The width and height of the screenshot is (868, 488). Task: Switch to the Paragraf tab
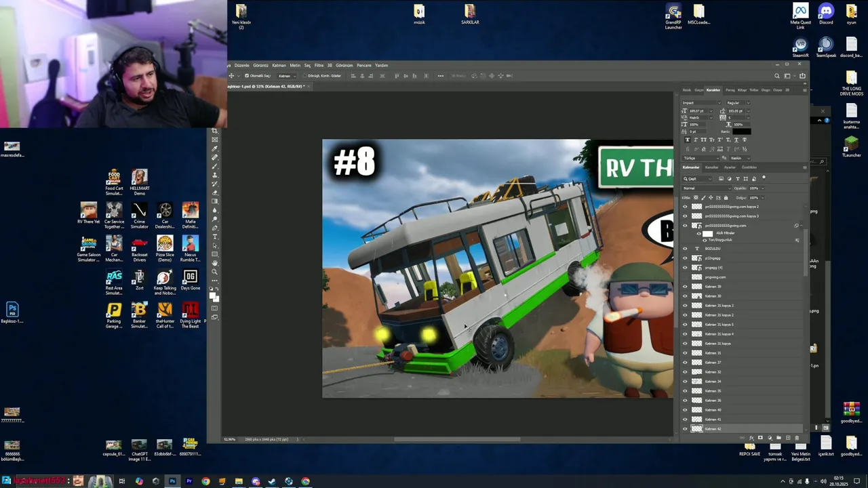click(730, 90)
